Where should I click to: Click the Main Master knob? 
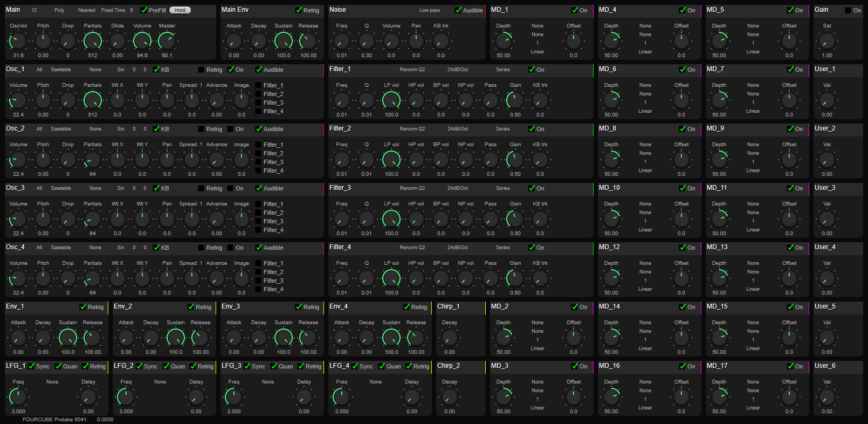tap(167, 40)
